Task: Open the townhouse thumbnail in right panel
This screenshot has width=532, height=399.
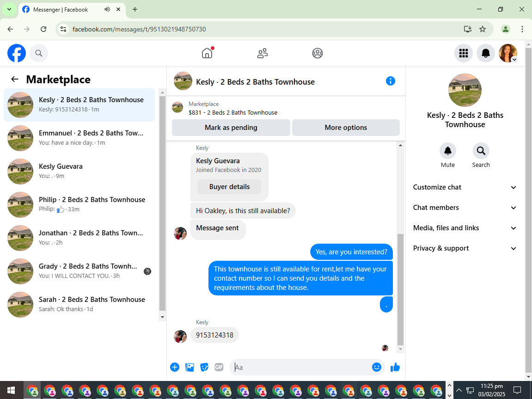Action: pyautogui.click(x=465, y=90)
